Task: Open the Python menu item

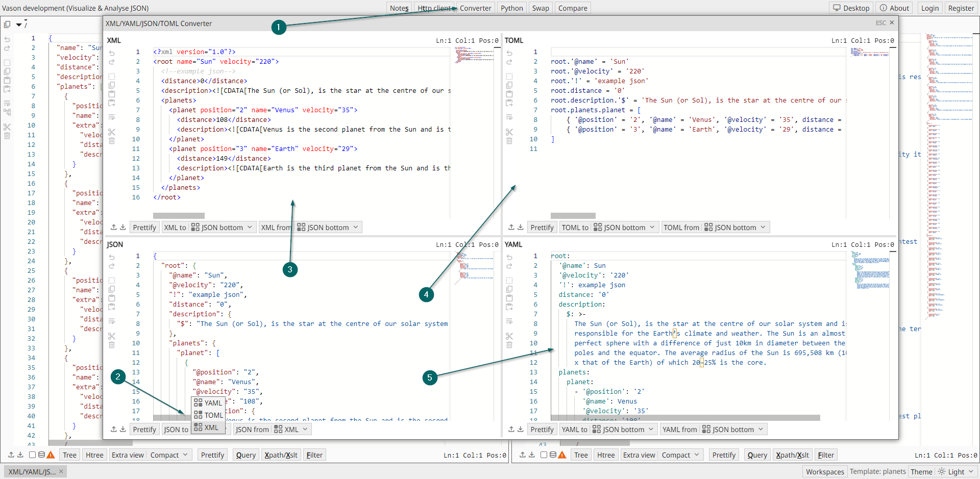Action: click(511, 8)
